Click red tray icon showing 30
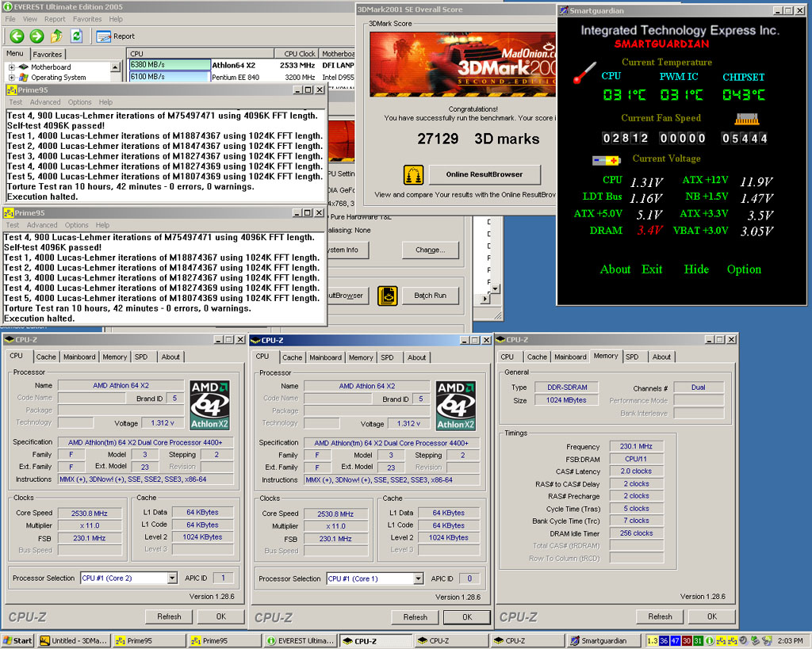Image resolution: width=812 pixels, height=649 pixels. click(x=687, y=641)
